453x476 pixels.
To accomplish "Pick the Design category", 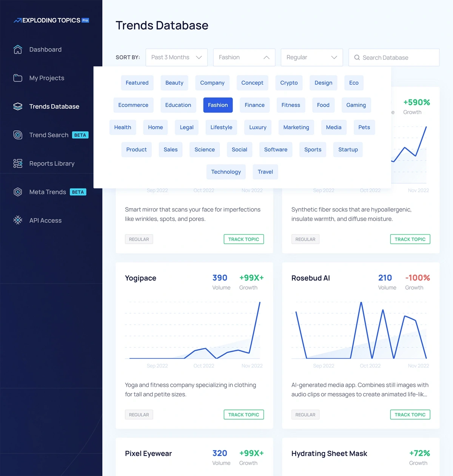I will pyautogui.click(x=324, y=83).
